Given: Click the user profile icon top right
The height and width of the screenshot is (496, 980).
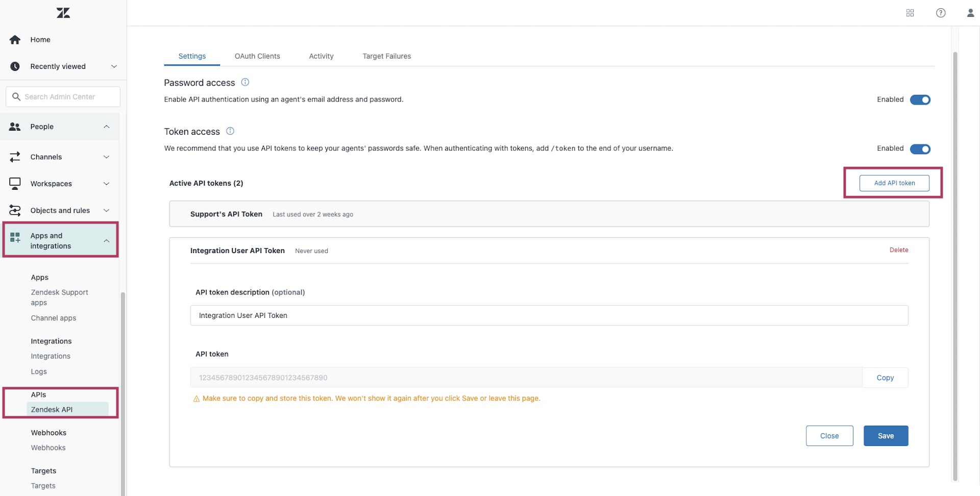Looking at the screenshot, I should tap(970, 13).
